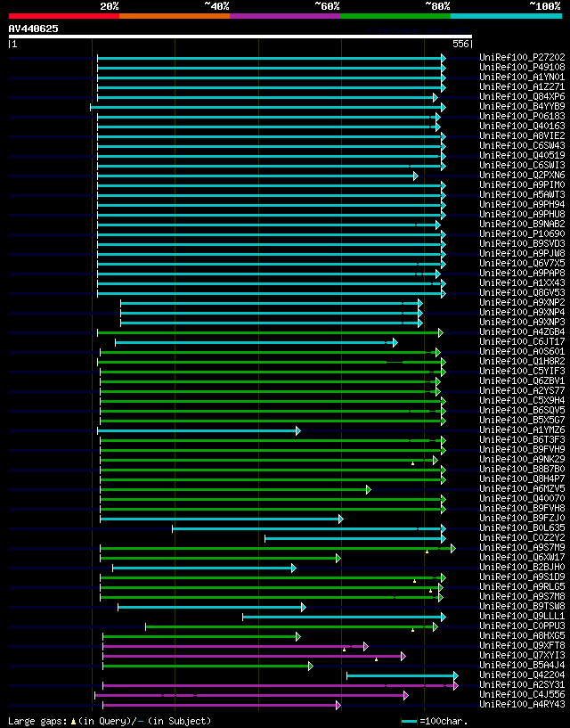This screenshot has width=570, height=728.
Task: Click the UniRef100_B2BJH0 hit name
Action: click(x=522, y=567)
